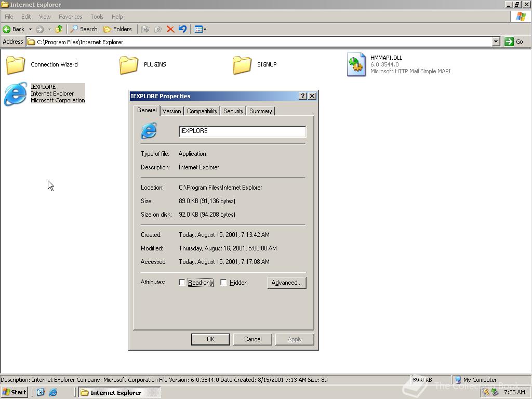
Task: Click the 89.0 KB status bar size
Action: point(430,380)
